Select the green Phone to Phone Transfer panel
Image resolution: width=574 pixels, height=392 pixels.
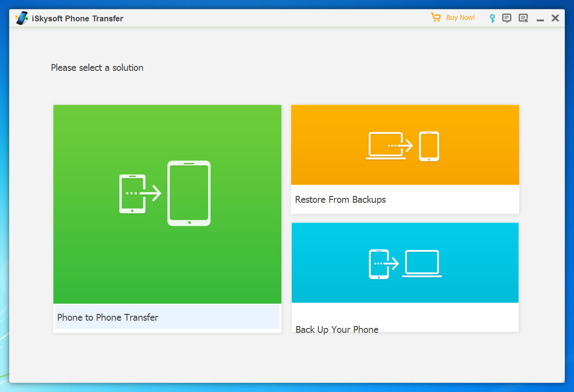[167, 204]
